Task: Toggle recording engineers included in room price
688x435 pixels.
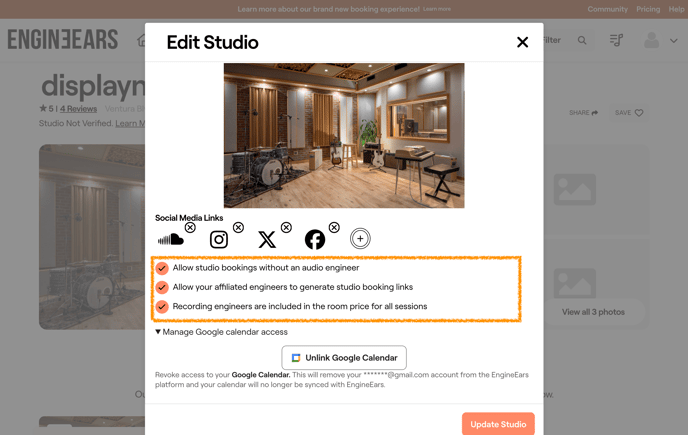Action: point(162,307)
